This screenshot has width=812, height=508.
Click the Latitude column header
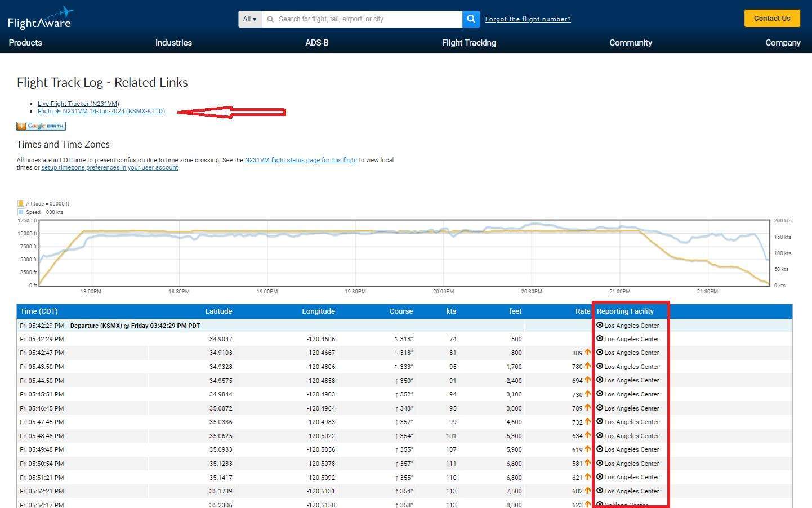click(218, 311)
